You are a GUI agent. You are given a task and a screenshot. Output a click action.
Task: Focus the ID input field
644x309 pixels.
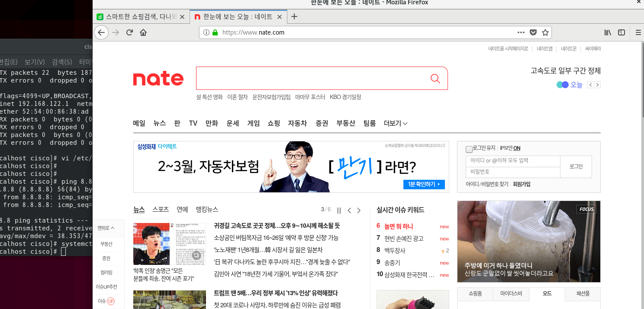(x=513, y=161)
